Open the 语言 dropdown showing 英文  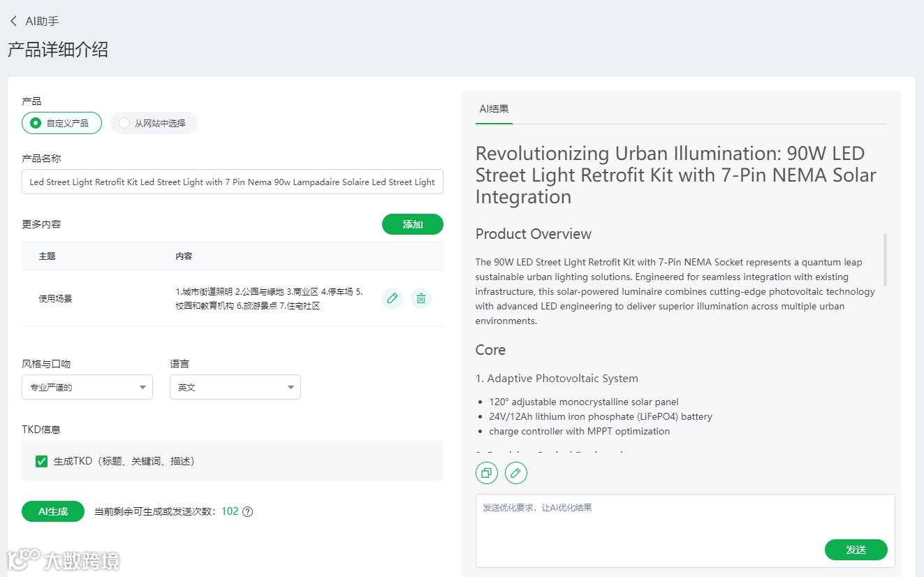click(x=235, y=387)
